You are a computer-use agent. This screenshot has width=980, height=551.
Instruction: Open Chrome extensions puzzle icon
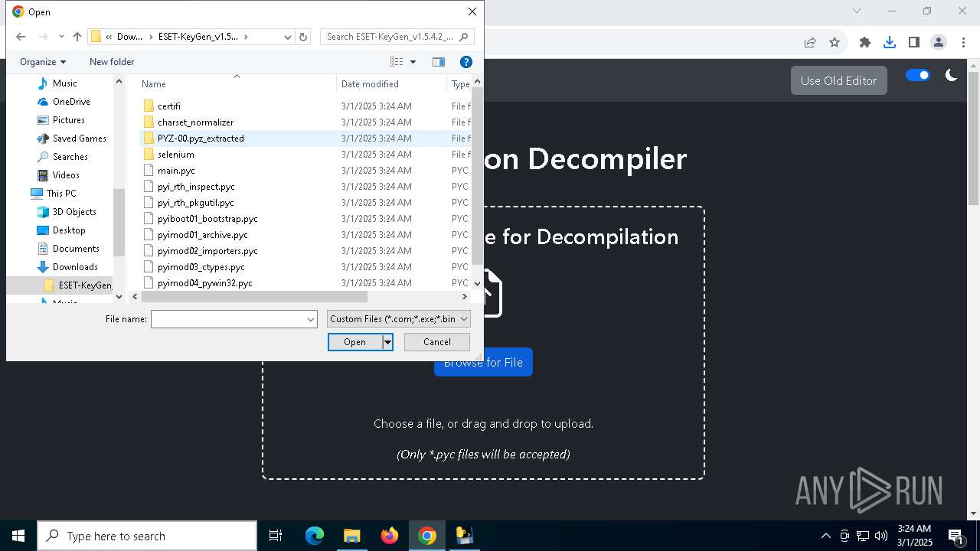(x=865, y=43)
